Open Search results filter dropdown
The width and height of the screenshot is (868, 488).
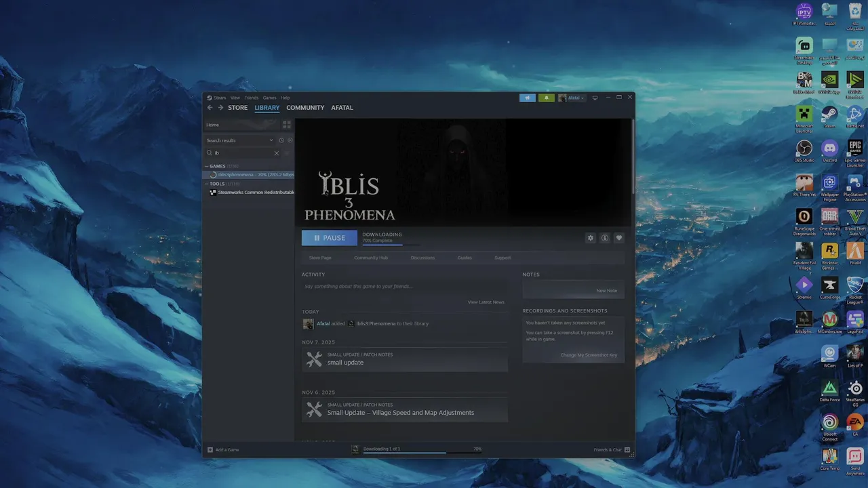(x=240, y=140)
